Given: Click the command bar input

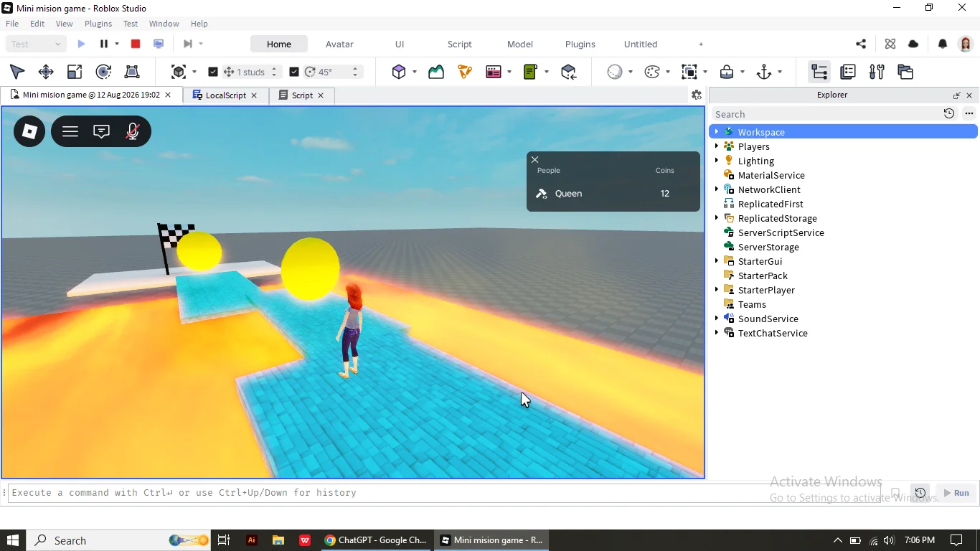Looking at the screenshot, I should (x=445, y=493).
